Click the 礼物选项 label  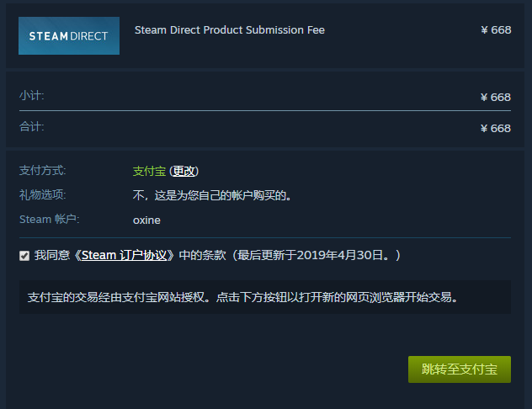click(42, 195)
